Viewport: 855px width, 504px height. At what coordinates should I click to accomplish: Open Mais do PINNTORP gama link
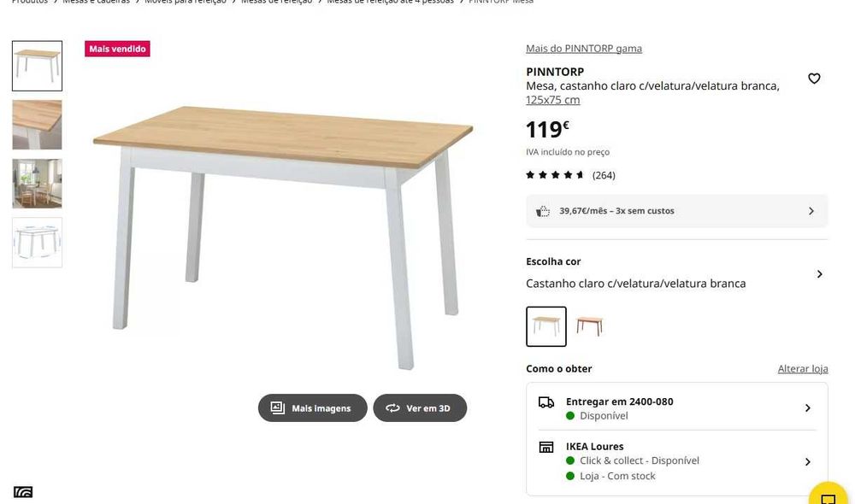583,49
